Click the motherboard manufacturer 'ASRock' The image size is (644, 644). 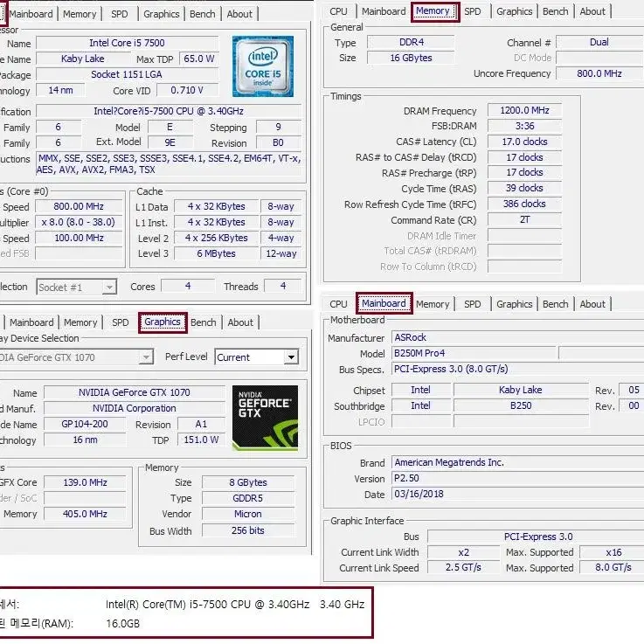[x=517, y=337]
